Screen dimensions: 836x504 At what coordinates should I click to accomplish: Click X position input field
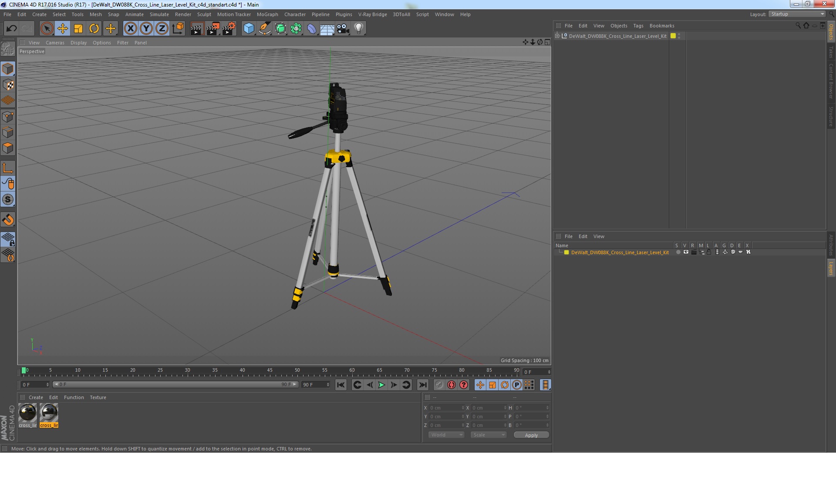click(x=447, y=408)
